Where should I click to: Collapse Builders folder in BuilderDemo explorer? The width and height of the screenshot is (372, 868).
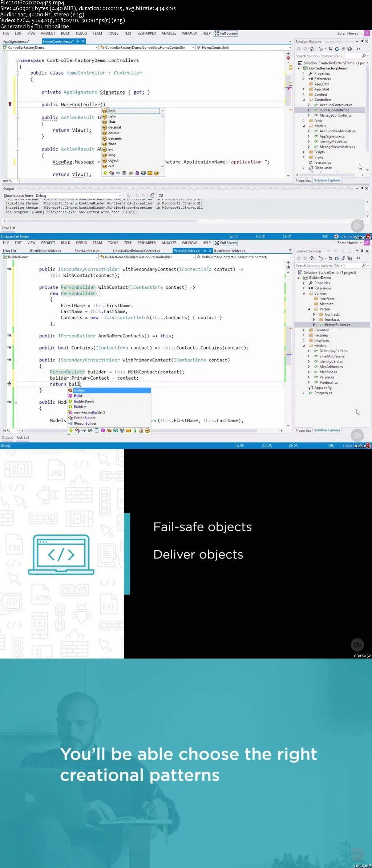pyautogui.click(x=304, y=293)
